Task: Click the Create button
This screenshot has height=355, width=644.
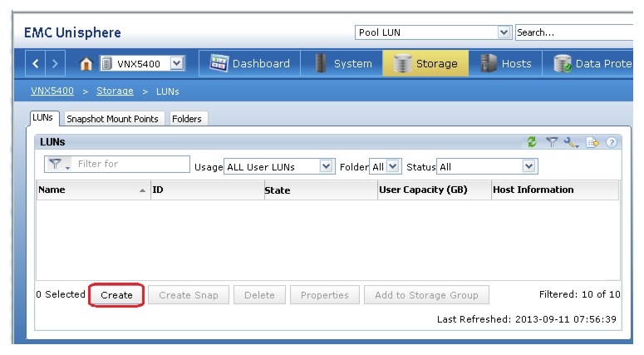Action: point(116,295)
